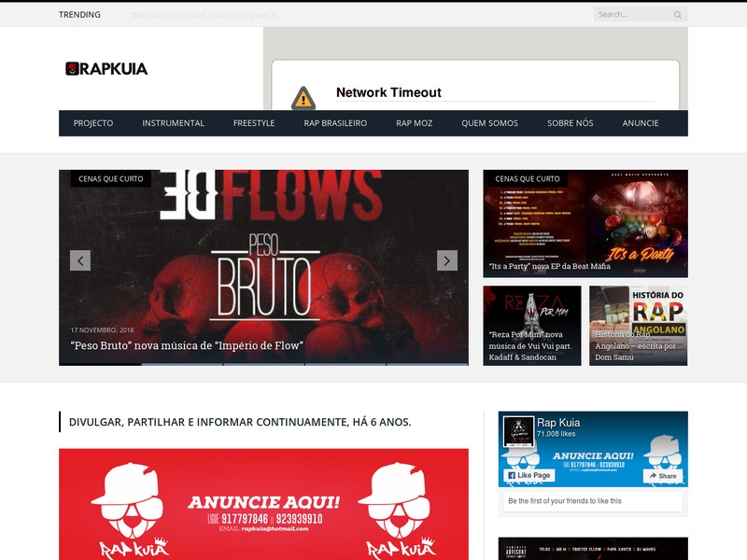Open the SOBRE NÓS menu item

[570, 123]
